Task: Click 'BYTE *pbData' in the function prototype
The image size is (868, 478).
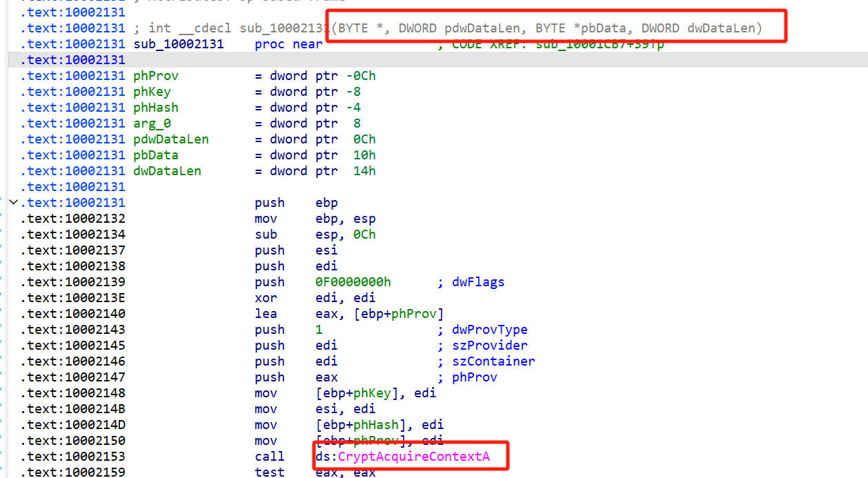Action: 581,28
